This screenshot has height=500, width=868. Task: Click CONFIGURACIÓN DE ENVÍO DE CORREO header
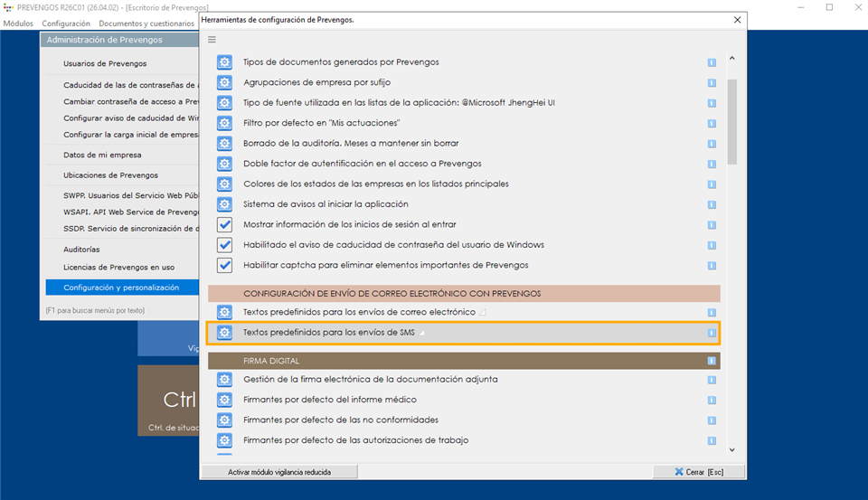tap(464, 294)
